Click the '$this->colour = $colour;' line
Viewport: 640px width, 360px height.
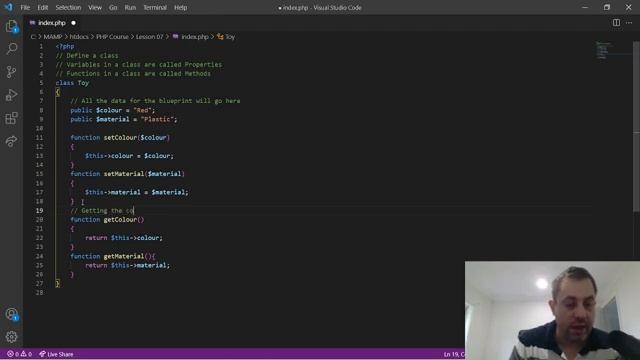129,156
